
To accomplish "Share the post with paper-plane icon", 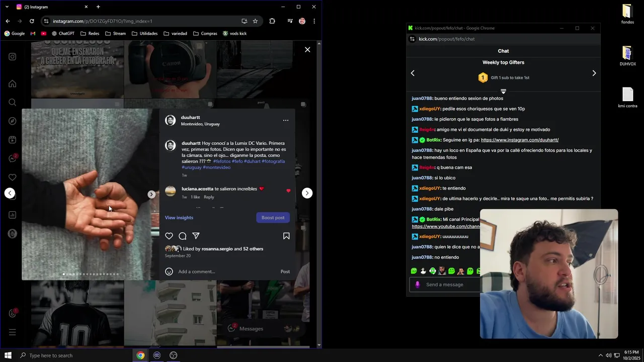I will 196,236.
